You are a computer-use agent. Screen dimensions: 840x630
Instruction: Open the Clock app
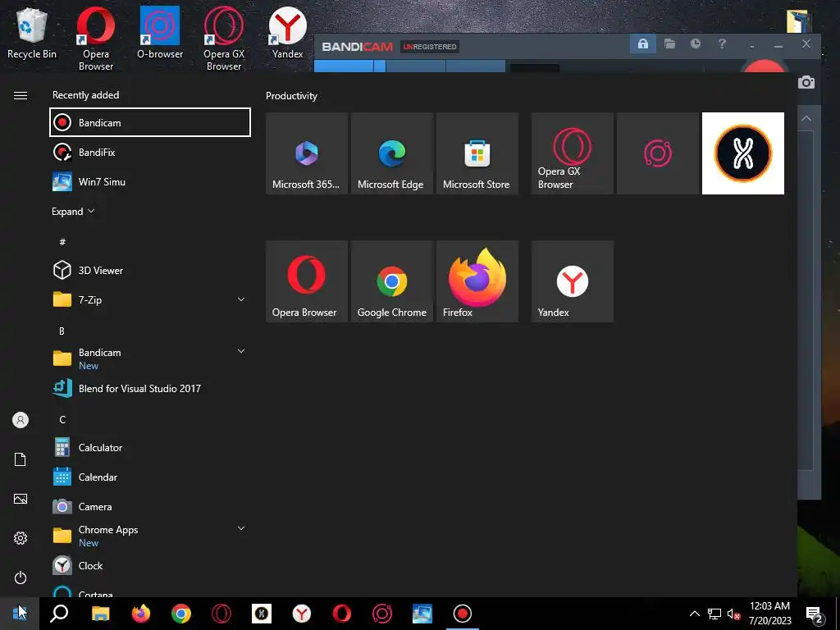(150, 566)
